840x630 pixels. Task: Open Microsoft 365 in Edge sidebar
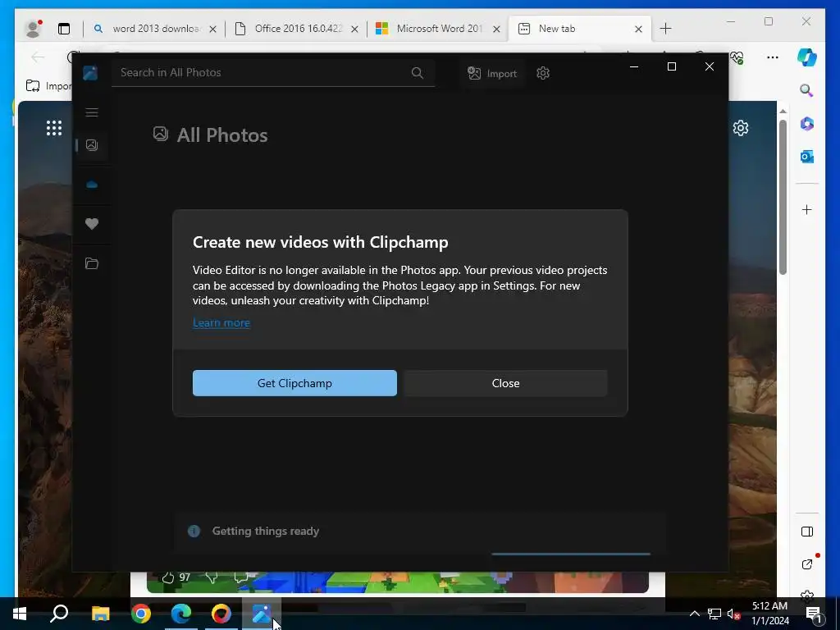(x=807, y=124)
